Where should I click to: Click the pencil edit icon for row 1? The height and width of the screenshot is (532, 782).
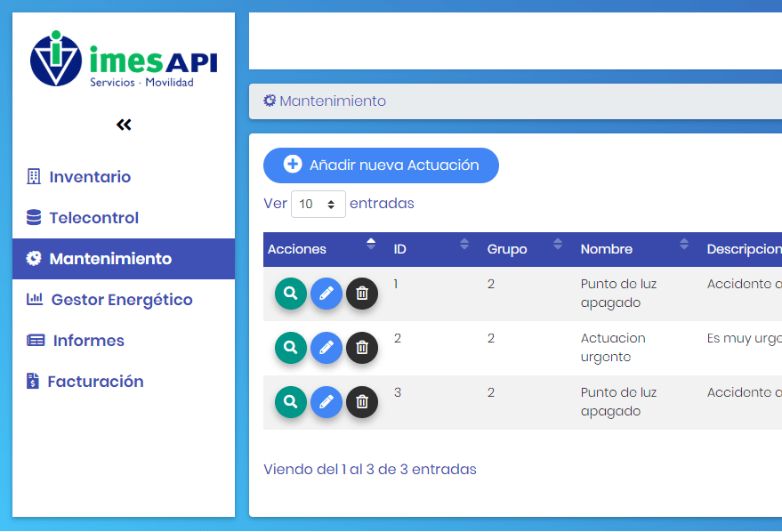(x=327, y=294)
